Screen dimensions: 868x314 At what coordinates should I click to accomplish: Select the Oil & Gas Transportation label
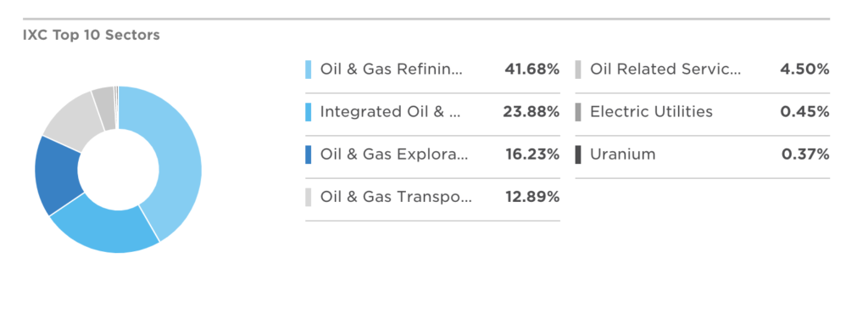[397, 197]
